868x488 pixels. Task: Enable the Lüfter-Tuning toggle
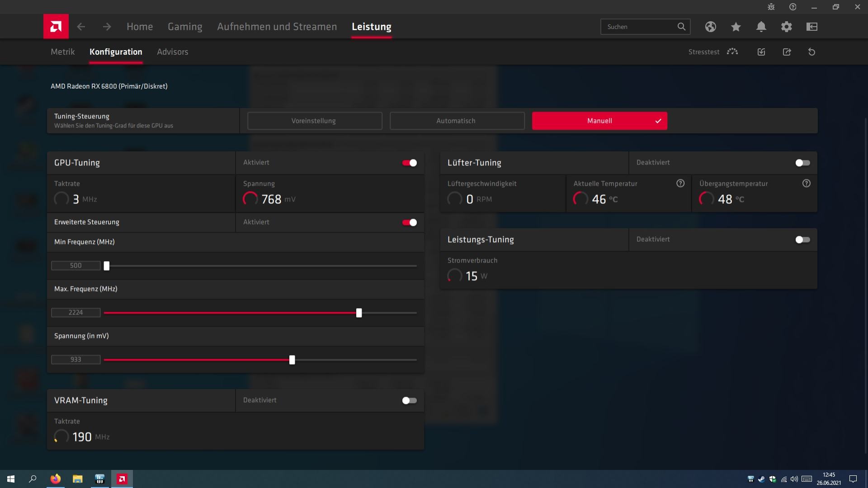(x=803, y=163)
